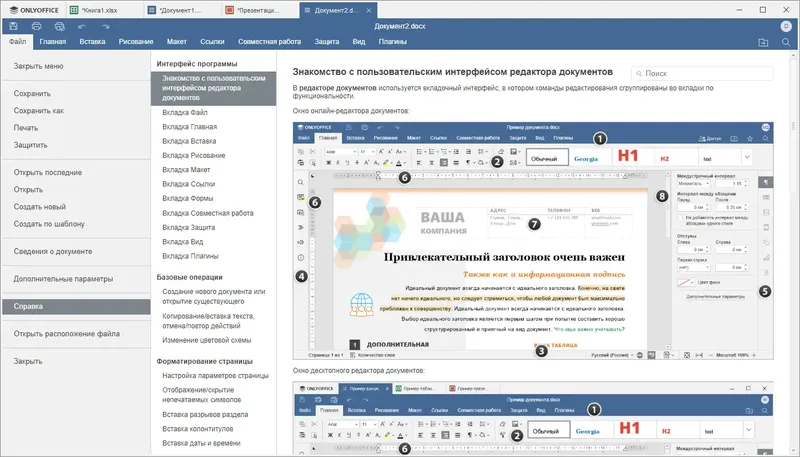Close the Документ2 tab with its X
Viewport: 800px width, 457px height.
pos(370,10)
